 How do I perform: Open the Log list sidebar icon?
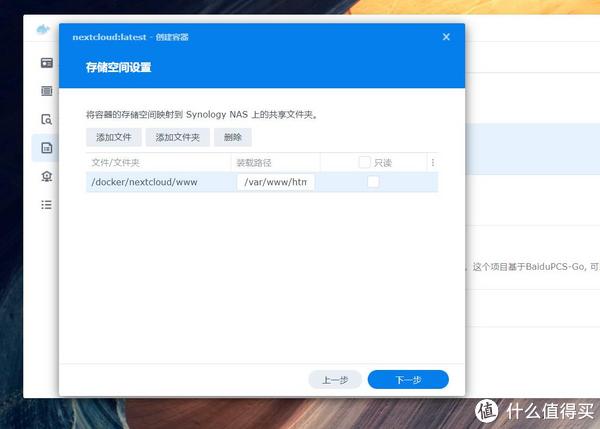[x=47, y=205]
